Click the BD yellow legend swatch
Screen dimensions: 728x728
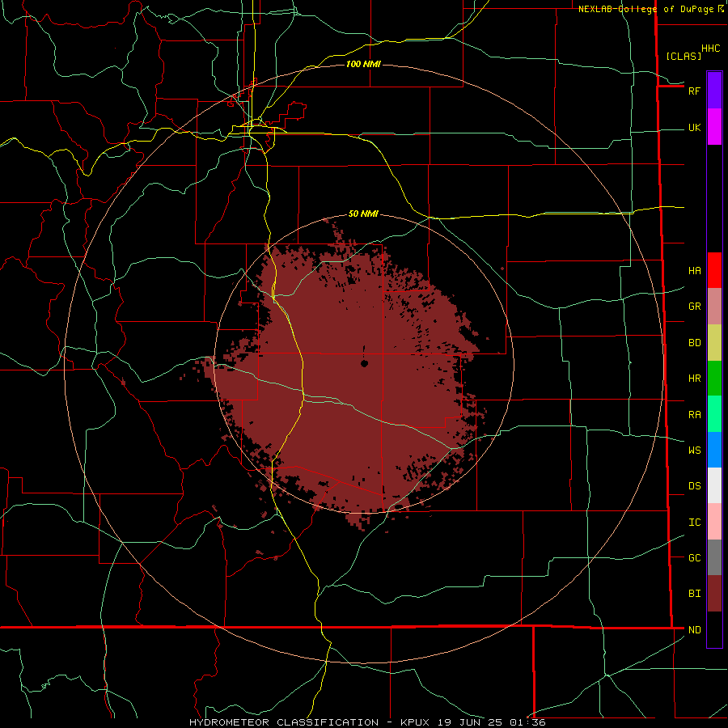[x=714, y=343]
